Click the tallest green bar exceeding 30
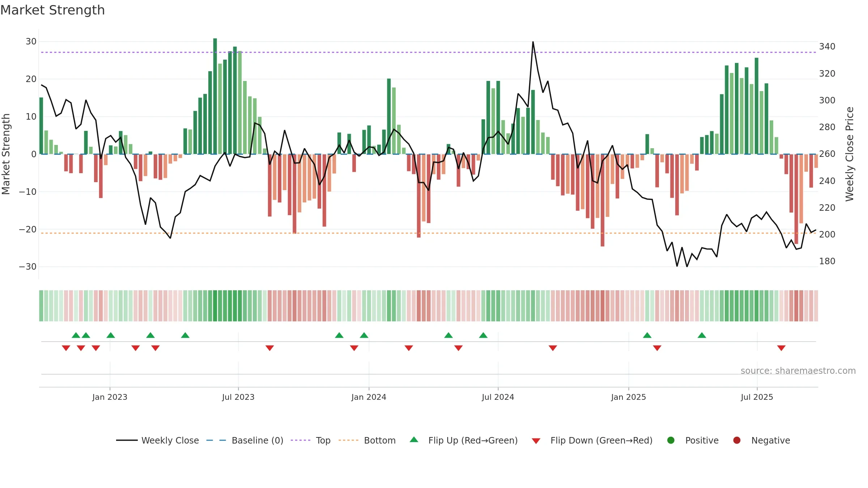This screenshot has width=868, height=488. click(x=215, y=96)
